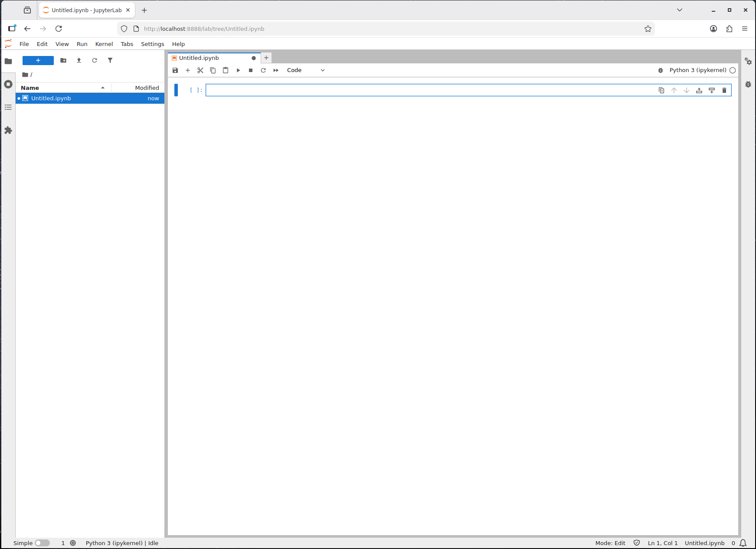This screenshot has height=549, width=756.
Task: Open the File menu
Action: [x=24, y=44]
